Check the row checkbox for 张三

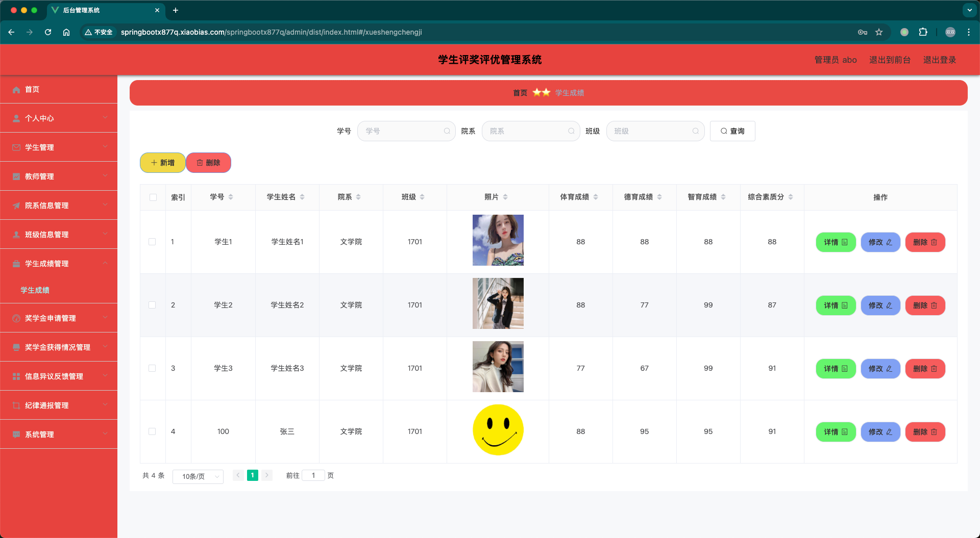(152, 431)
